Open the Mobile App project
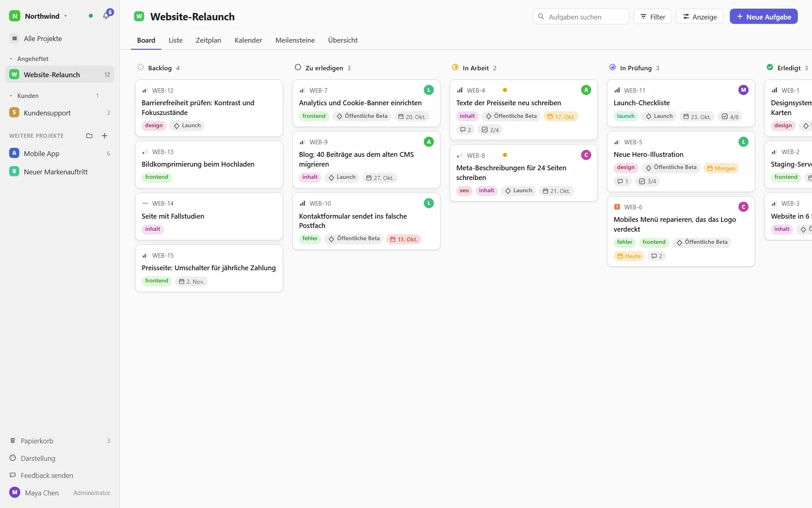The image size is (812, 508). (60, 153)
